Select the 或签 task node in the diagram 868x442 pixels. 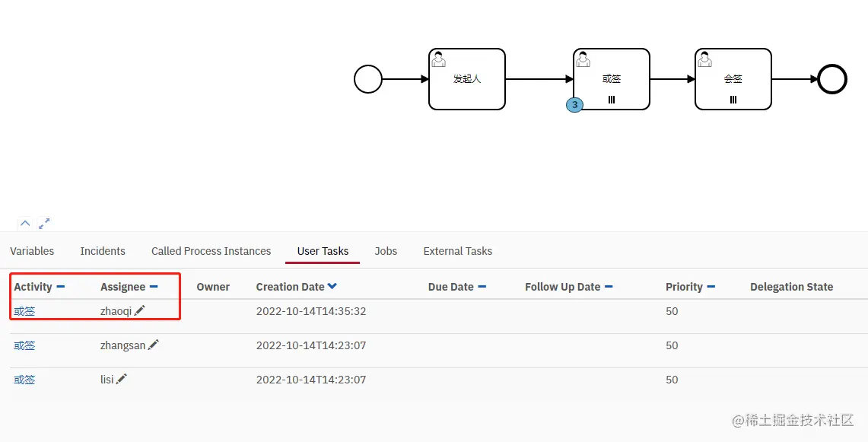pyautogui.click(x=611, y=79)
